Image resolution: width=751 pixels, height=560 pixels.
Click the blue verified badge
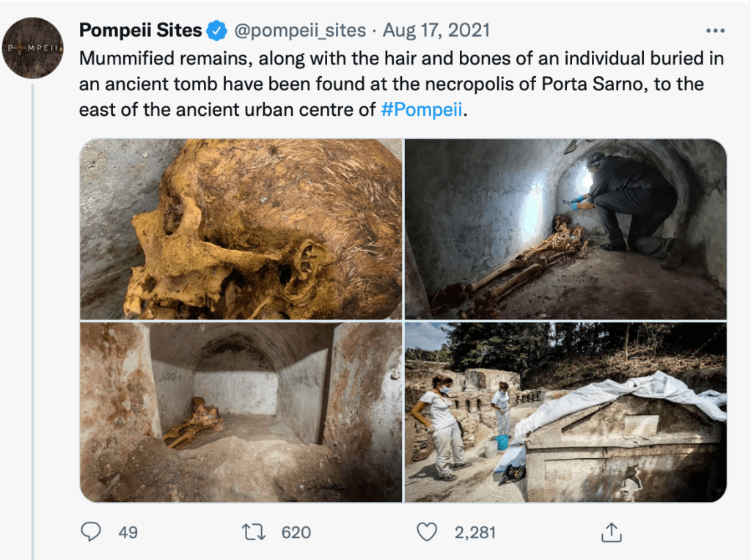(x=216, y=31)
